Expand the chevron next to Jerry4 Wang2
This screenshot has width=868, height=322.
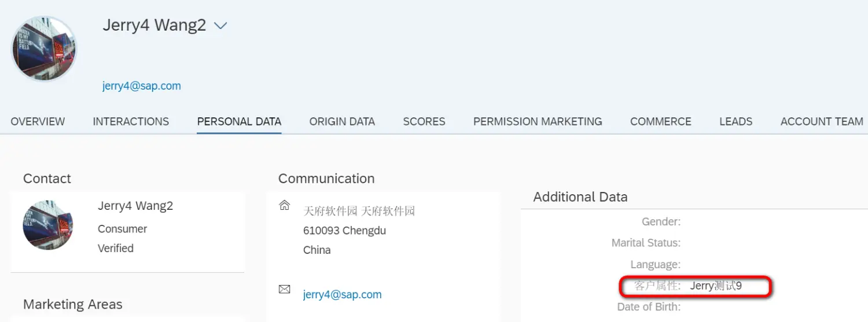(220, 26)
